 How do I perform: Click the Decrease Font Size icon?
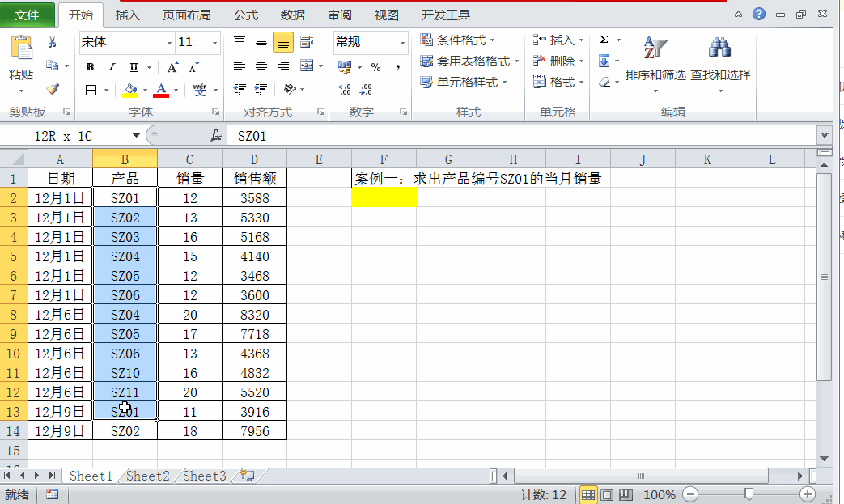(193, 67)
